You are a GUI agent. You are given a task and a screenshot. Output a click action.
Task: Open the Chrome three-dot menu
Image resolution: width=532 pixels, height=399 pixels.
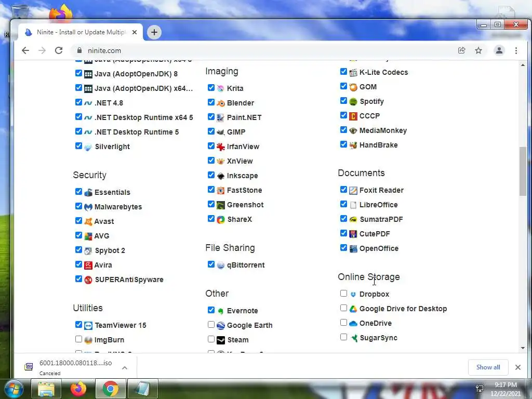(x=516, y=50)
